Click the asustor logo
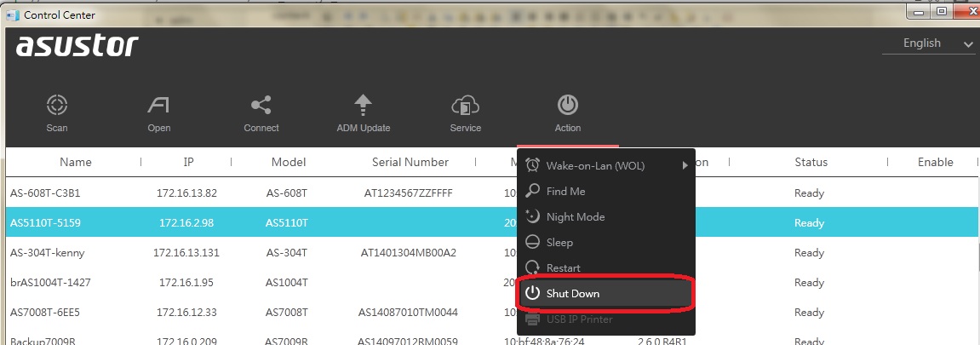Image resolution: width=980 pixels, height=345 pixels. point(77,46)
